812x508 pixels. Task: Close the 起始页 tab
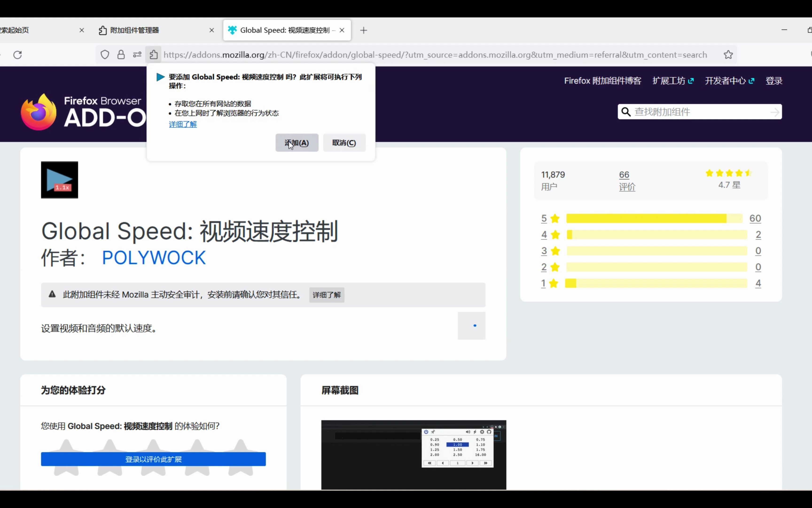pos(82,30)
